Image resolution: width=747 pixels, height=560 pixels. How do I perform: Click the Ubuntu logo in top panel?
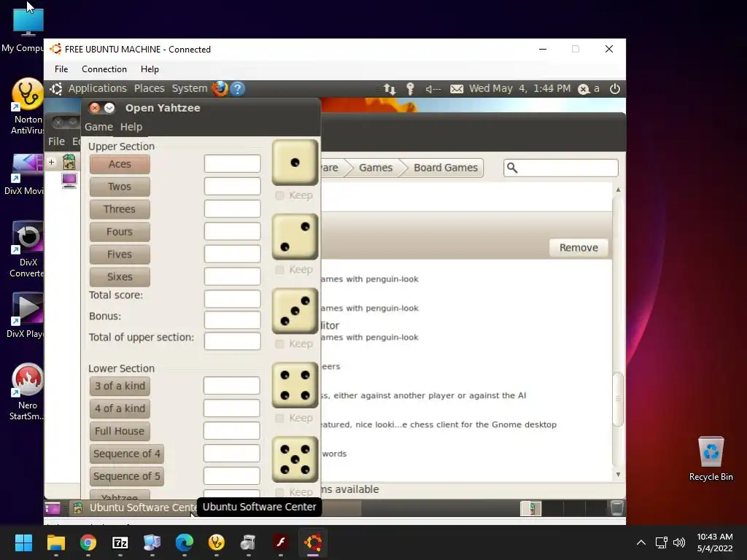pos(56,88)
